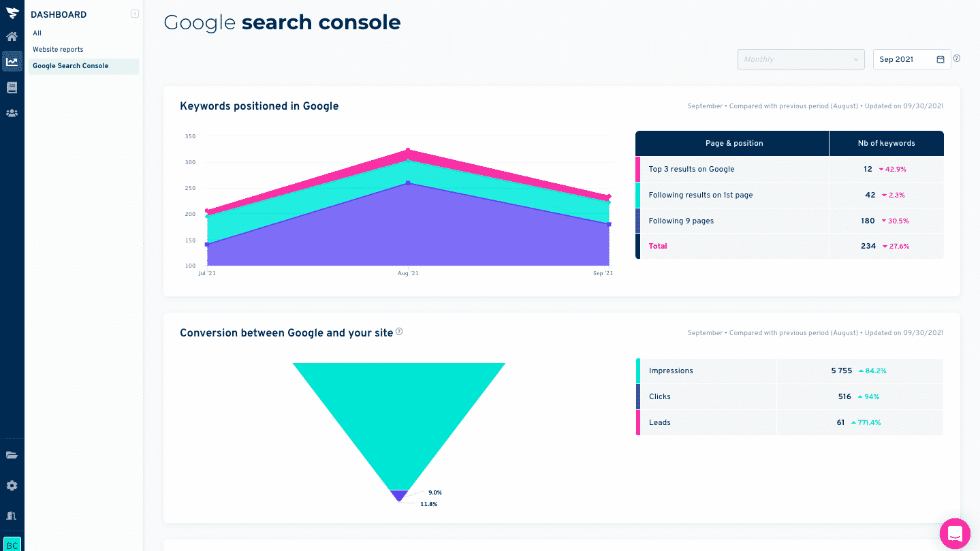Image resolution: width=980 pixels, height=551 pixels.
Task: Click the 'Google search console' page title
Action: (282, 22)
